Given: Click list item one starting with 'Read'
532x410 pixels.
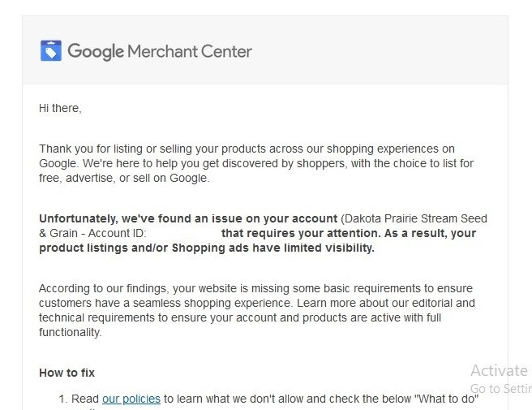Looking at the screenshot, I should [x=268, y=399].
